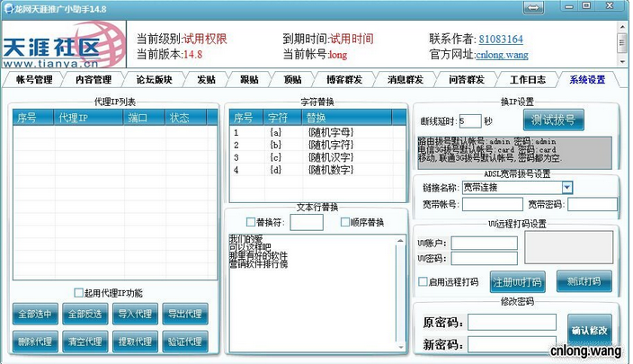Viewport: 633px width, 364px height.
Task: Click the 替换符 text input box
Action: click(307, 222)
